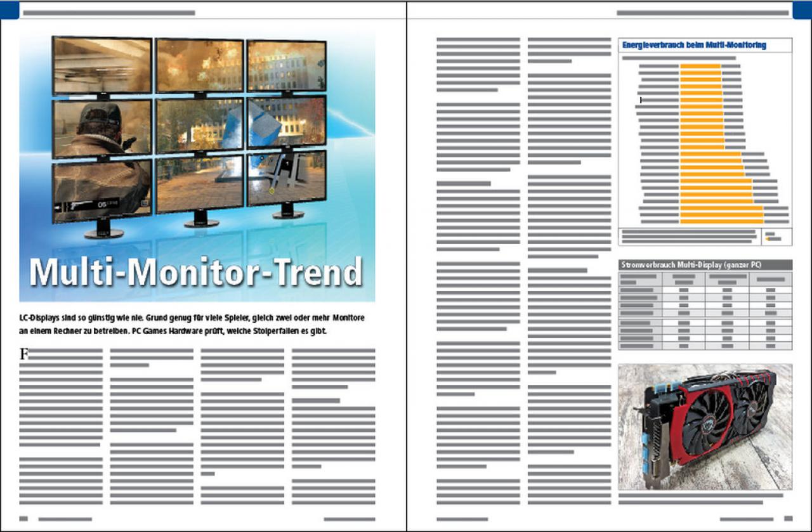The height and width of the screenshot is (532, 812).
Task: Select the bottom-right monitor with the white target marker
Action: click(x=287, y=178)
